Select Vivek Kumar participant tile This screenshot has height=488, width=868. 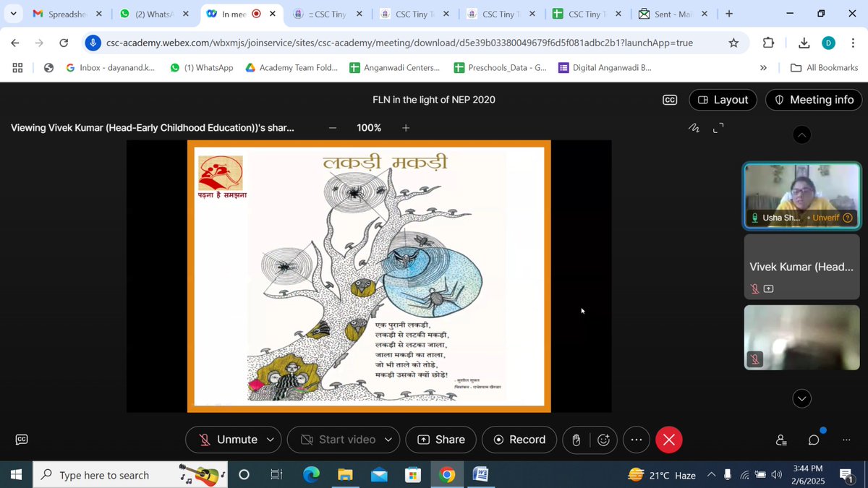coord(802,267)
